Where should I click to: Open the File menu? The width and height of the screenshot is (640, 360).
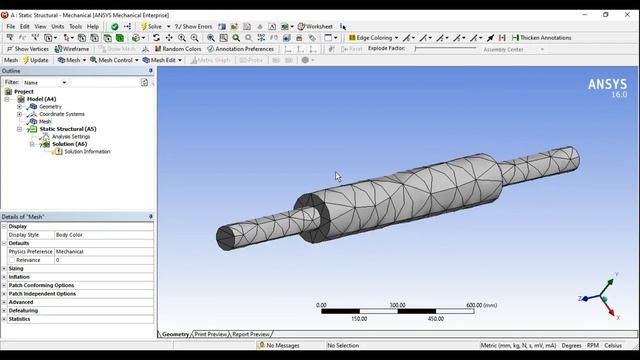click(x=11, y=27)
